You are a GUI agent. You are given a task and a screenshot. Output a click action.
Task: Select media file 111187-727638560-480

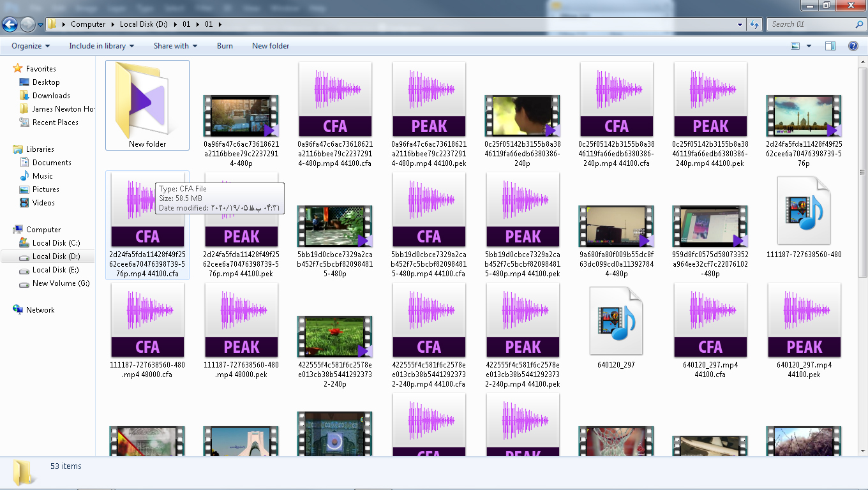click(x=804, y=211)
